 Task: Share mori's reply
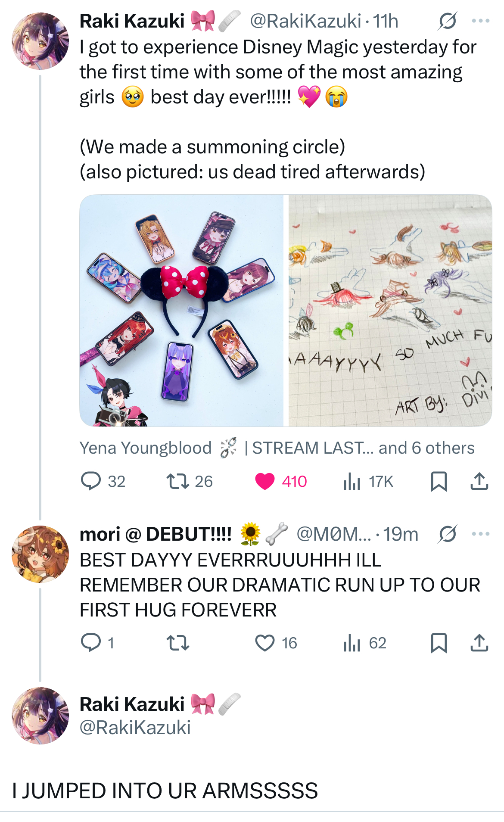[479, 643]
